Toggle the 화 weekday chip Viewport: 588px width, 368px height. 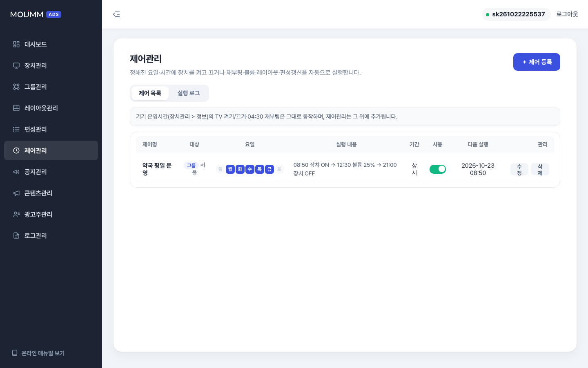point(240,169)
